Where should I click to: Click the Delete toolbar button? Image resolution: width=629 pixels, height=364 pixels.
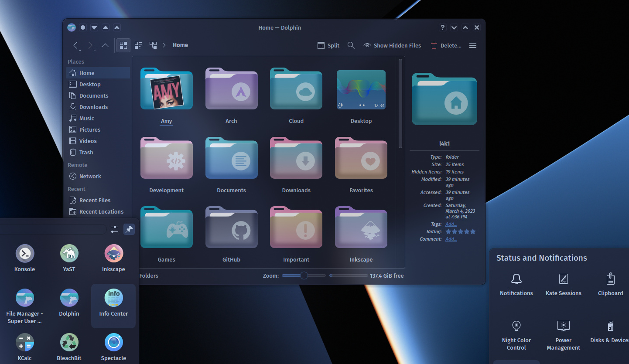446,45
